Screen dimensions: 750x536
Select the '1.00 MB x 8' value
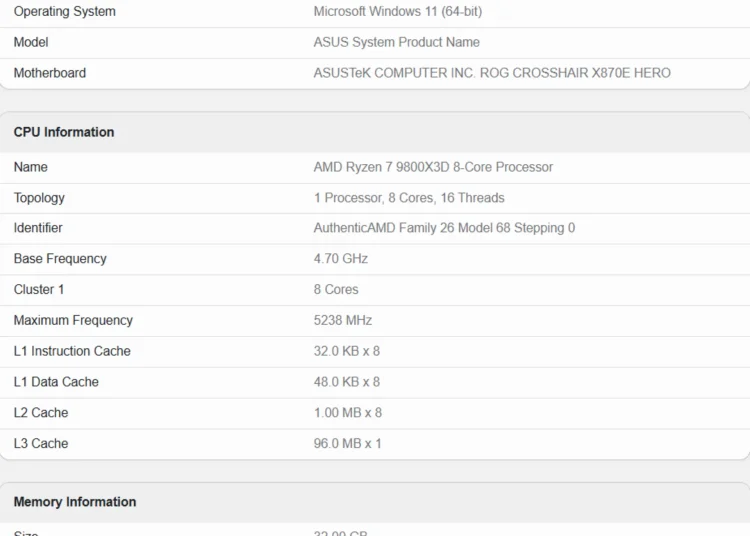point(348,413)
